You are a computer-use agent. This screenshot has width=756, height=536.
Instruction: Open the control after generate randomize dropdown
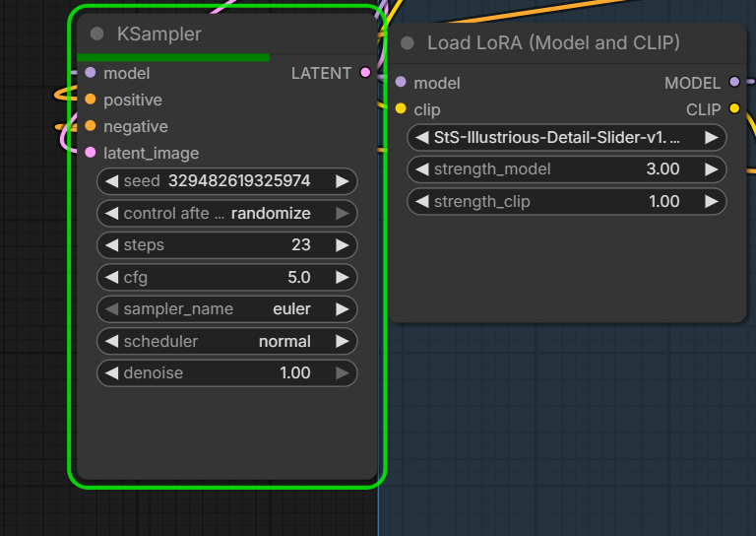(x=227, y=213)
